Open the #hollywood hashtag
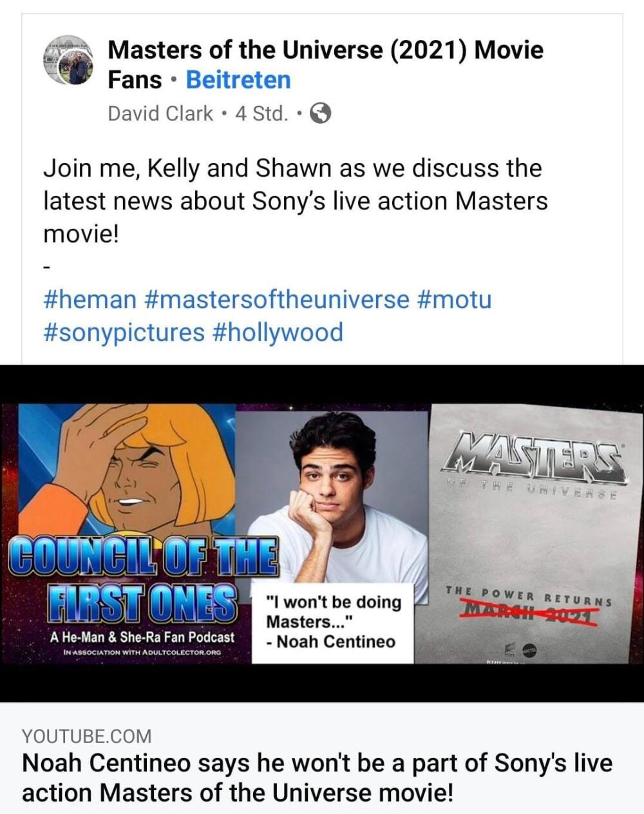 [277, 333]
